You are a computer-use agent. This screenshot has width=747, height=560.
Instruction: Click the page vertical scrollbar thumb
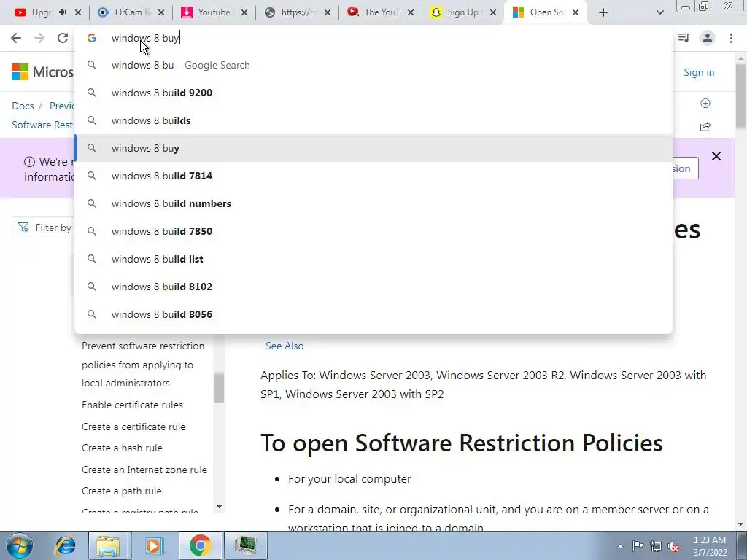[x=741, y=96]
